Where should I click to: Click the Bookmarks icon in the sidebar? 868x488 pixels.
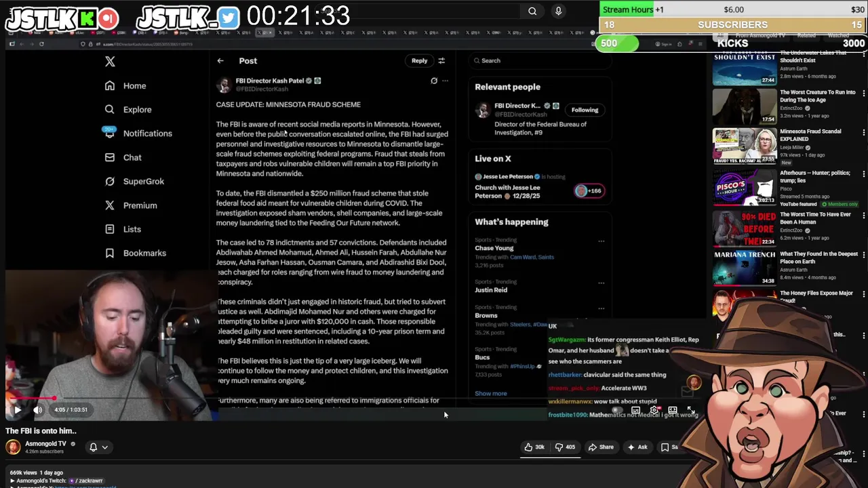point(110,253)
